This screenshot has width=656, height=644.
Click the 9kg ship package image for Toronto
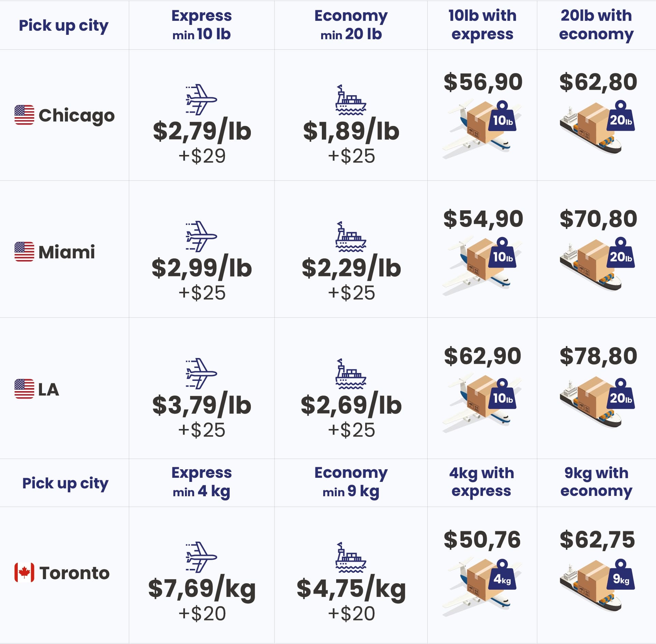(x=597, y=585)
